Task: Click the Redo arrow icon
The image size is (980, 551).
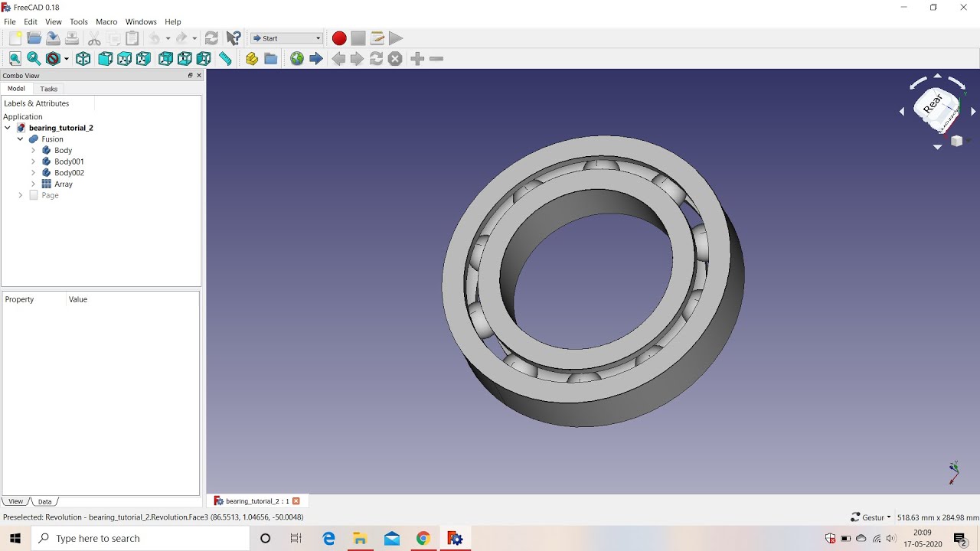Action: pyautogui.click(x=181, y=38)
